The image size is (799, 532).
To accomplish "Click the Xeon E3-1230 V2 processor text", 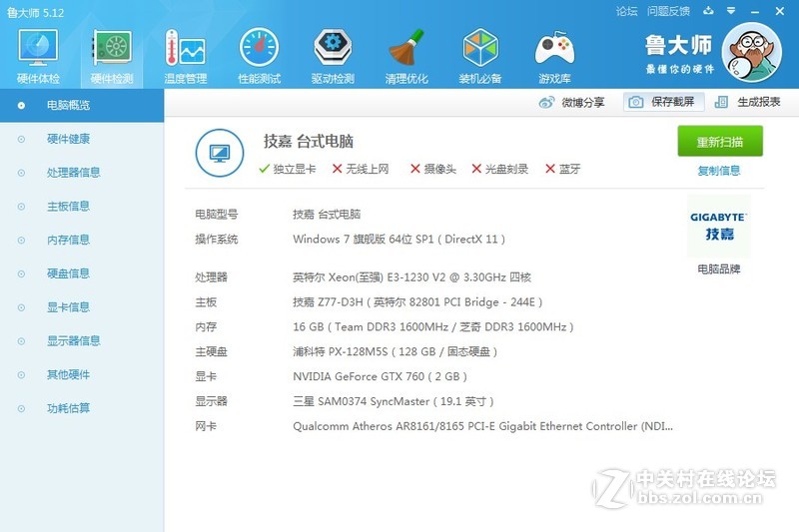I will (x=411, y=277).
